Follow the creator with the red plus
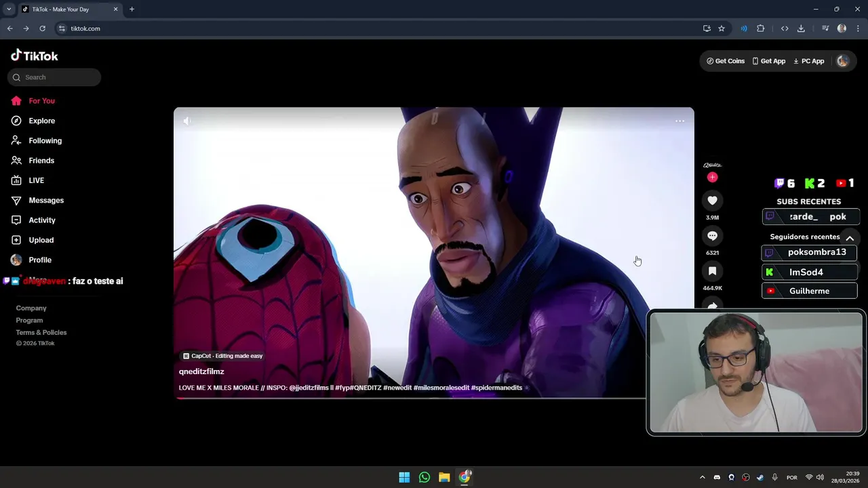This screenshot has width=868, height=488. point(712,177)
